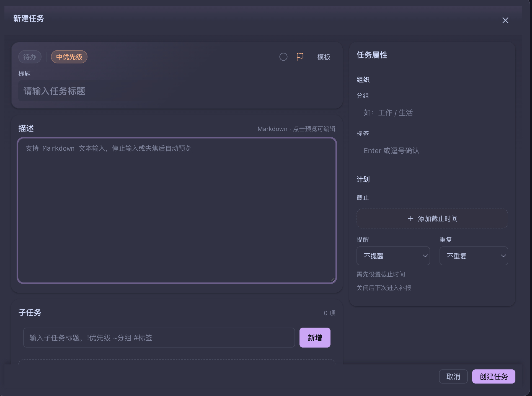This screenshot has height=396, width=532.
Task: Toggle the 待办 status pill
Action: (30, 57)
